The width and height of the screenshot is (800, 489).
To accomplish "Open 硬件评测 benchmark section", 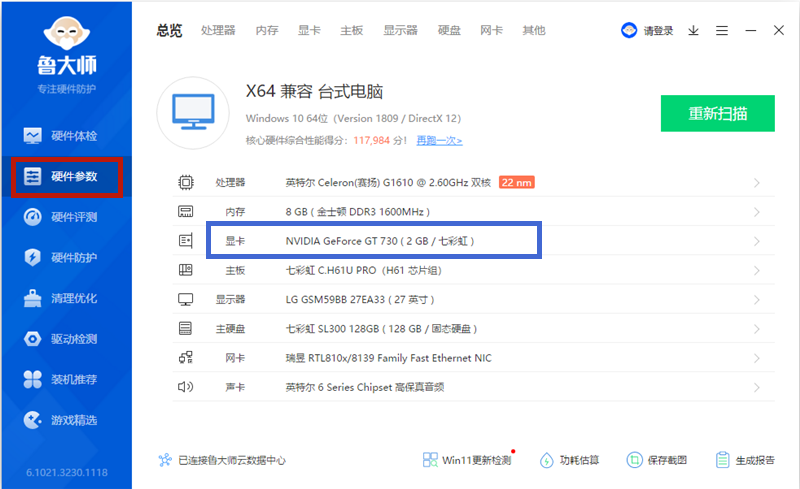I will pos(60,217).
